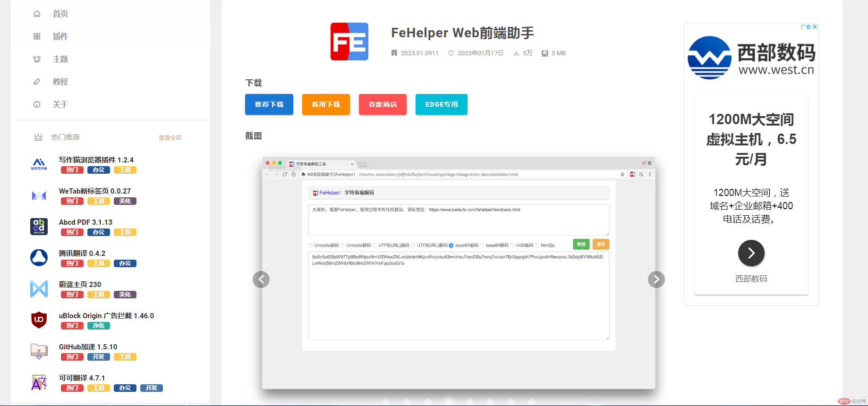The image size is (868, 406).
Task: Click the FeHelper Web前端助手 title
Action: pyautogui.click(x=463, y=33)
